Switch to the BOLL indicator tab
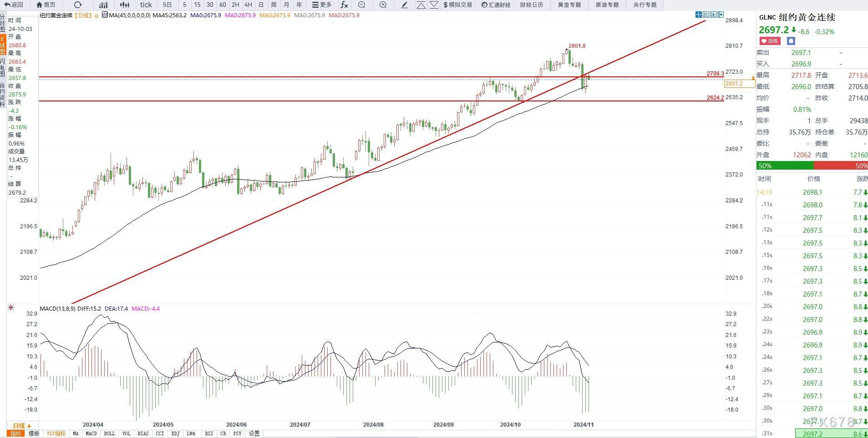This screenshot has width=868, height=438. 109,433
